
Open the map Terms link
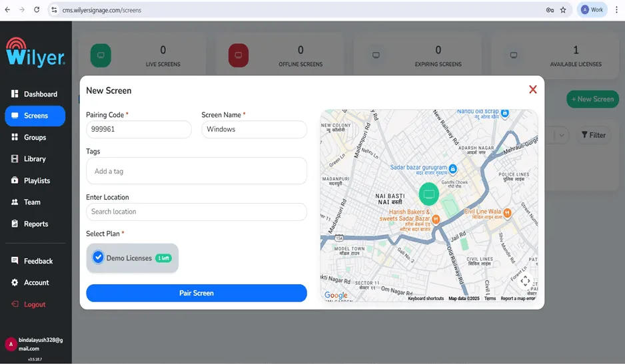pyautogui.click(x=490, y=298)
